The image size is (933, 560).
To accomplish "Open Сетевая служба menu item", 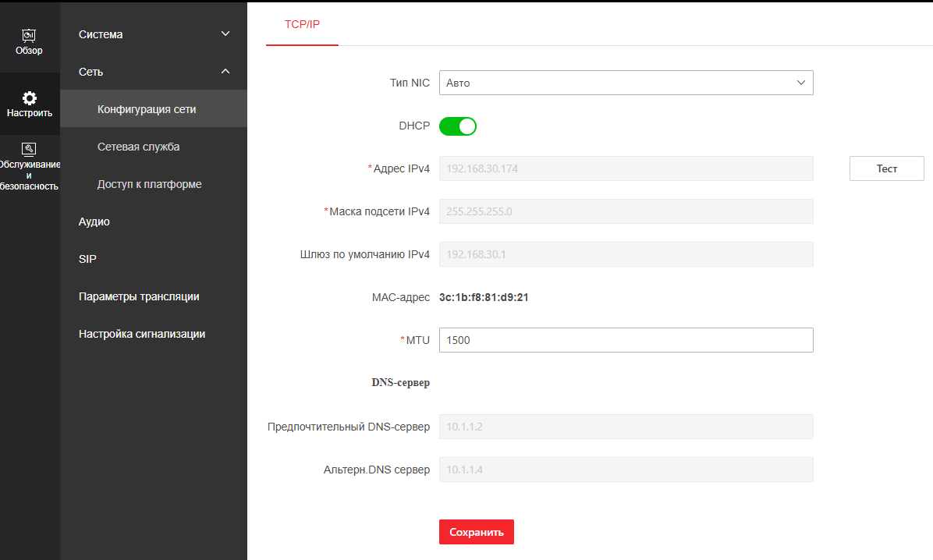I will [x=139, y=147].
